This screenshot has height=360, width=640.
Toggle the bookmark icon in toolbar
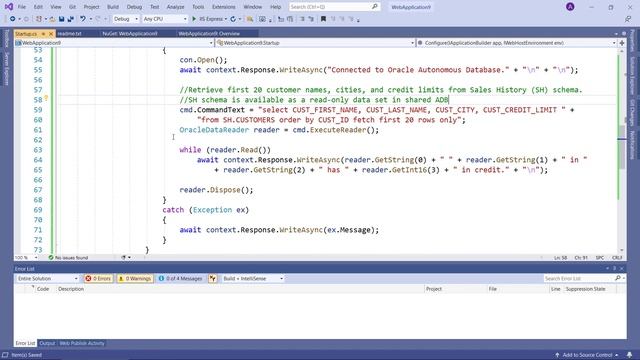323,19
